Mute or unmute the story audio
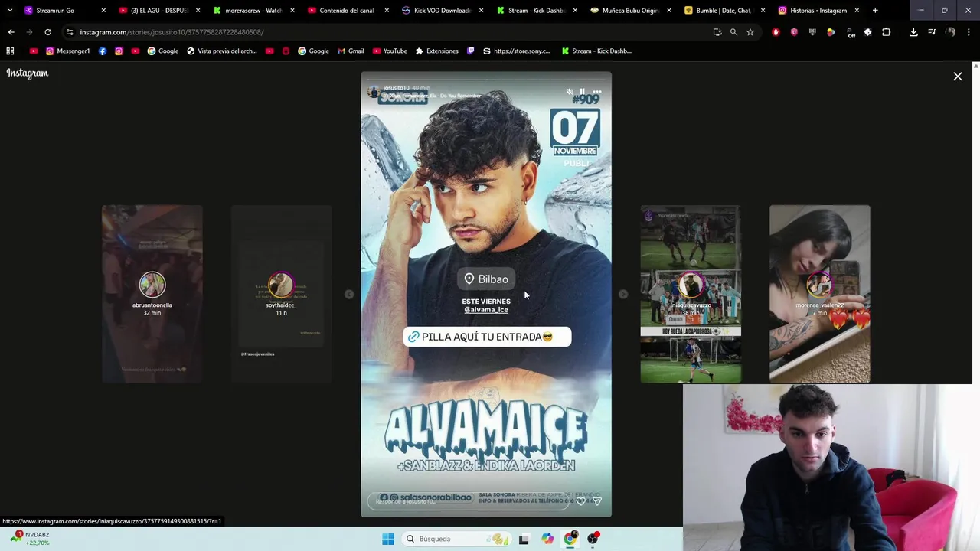Viewport: 980px width, 551px height. click(x=569, y=92)
